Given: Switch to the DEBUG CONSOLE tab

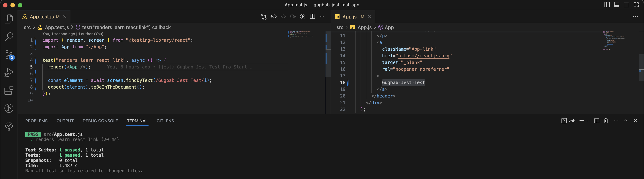Looking at the screenshot, I should pos(100,121).
